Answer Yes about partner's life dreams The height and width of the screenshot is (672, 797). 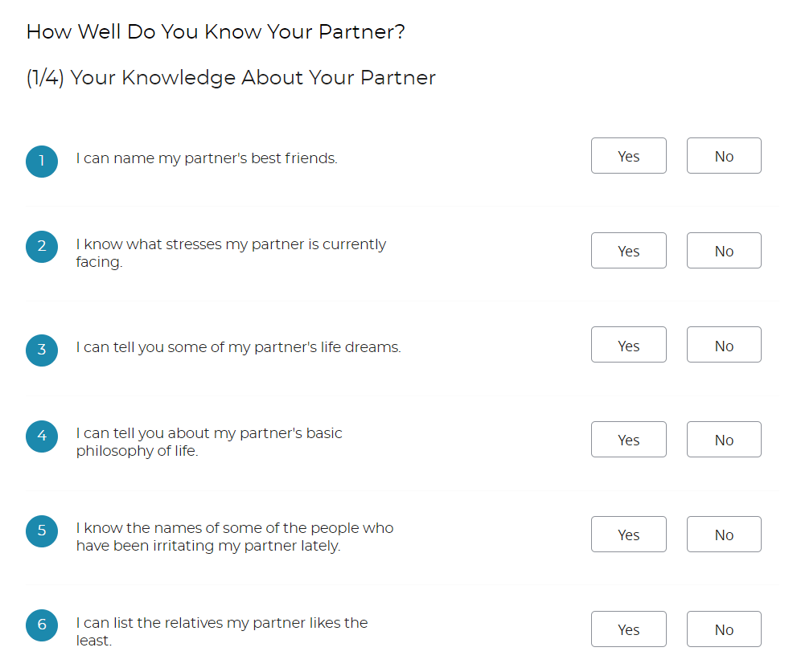pos(628,344)
